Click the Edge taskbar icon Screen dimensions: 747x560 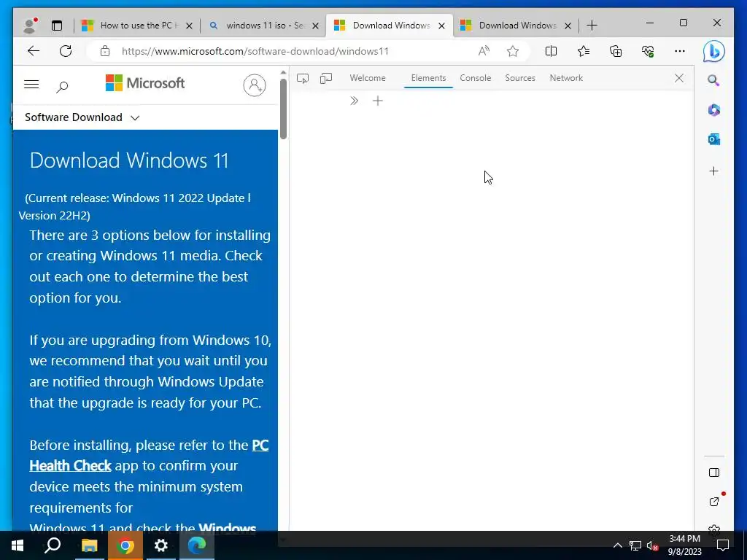[x=197, y=545]
